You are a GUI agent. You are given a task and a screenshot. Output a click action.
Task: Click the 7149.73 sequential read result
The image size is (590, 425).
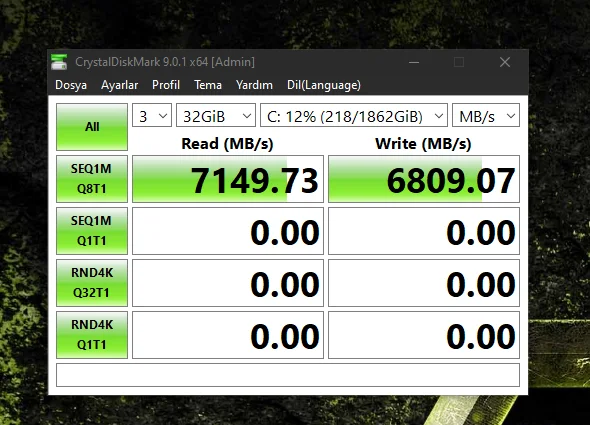click(228, 179)
